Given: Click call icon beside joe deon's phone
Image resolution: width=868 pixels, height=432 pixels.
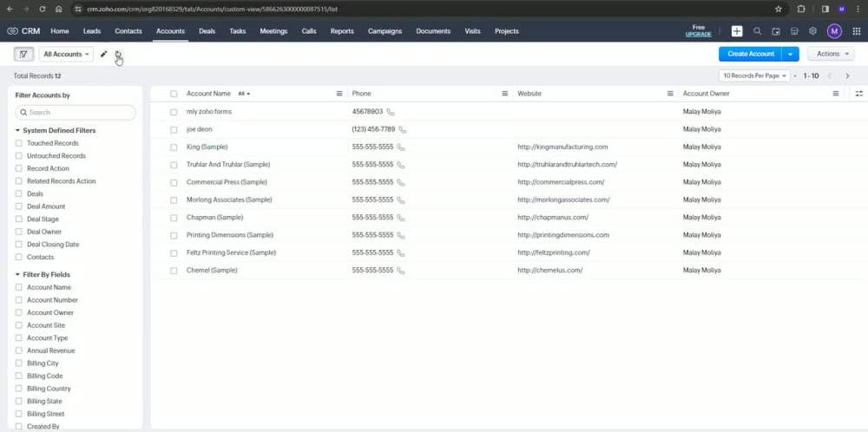Looking at the screenshot, I should coord(403,129).
